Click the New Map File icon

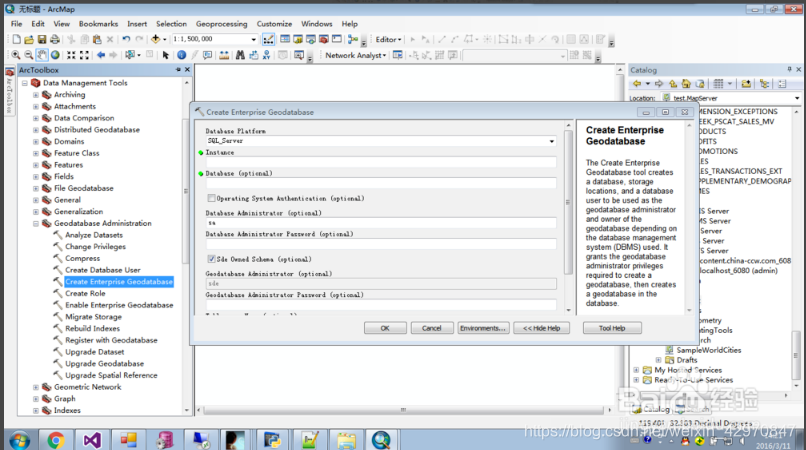click(x=16, y=39)
